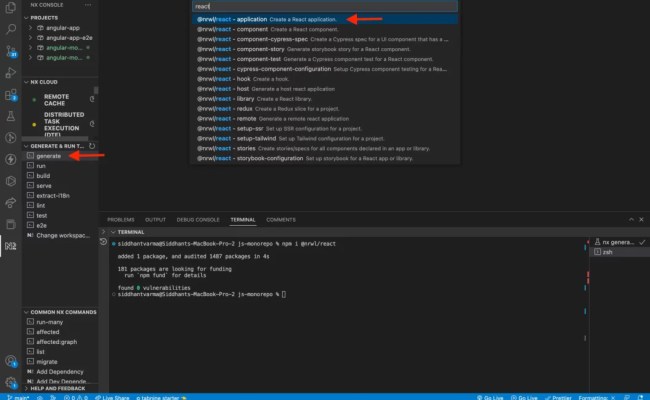This screenshot has width=650, height=400.
Task: Maximize the terminal panel with chevron up
Action: pyautogui.click(x=631, y=220)
